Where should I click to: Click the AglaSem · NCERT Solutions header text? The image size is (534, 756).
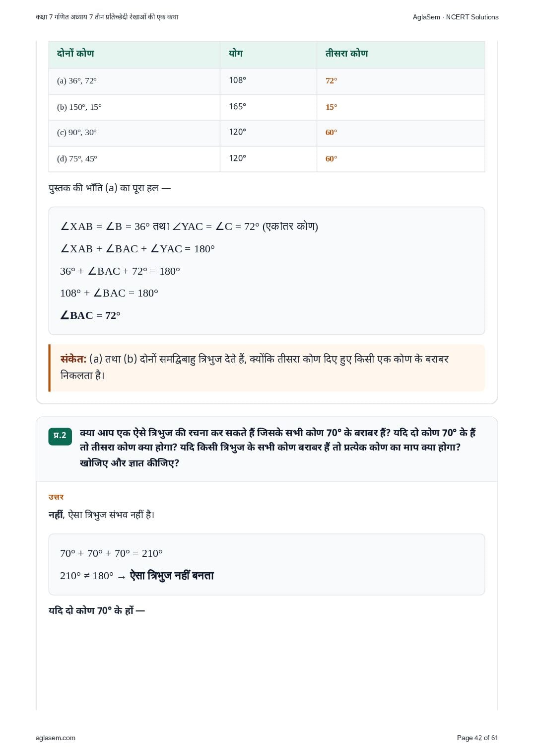pyautogui.click(x=456, y=17)
